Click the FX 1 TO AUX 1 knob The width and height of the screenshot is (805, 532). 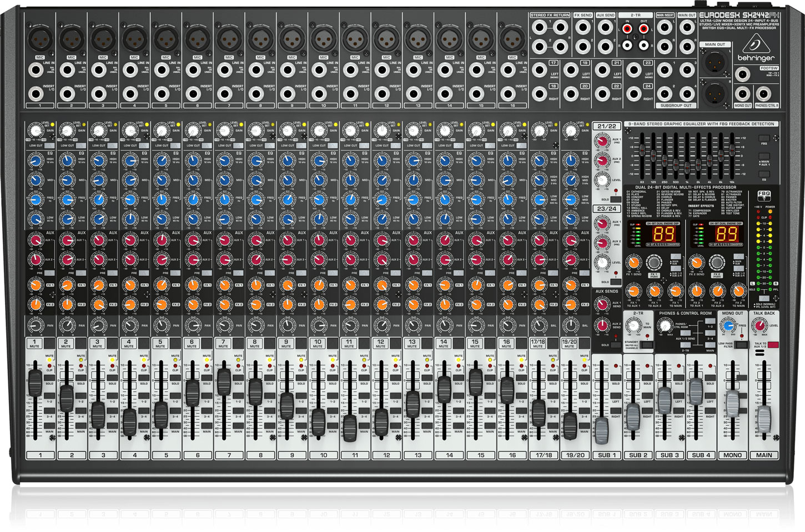[633, 291]
